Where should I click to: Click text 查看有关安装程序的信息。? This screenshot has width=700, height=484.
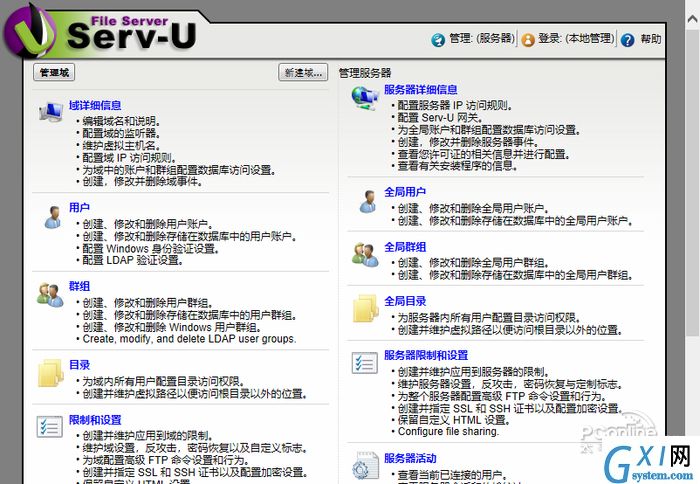(x=458, y=166)
